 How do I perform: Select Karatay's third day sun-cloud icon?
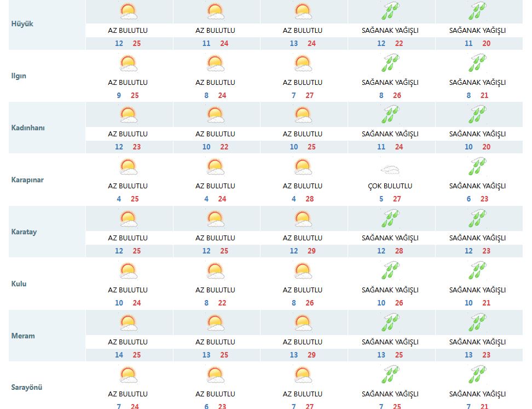pyautogui.click(x=303, y=219)
